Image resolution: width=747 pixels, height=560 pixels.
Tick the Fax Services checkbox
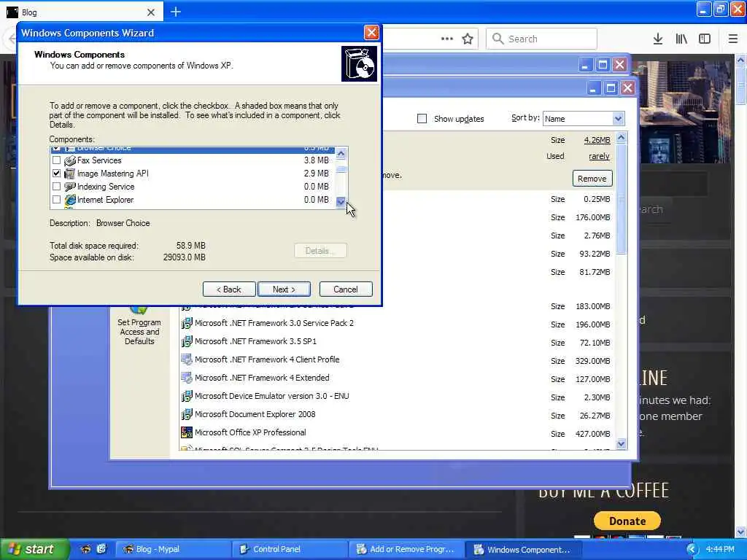pos(57,160)
